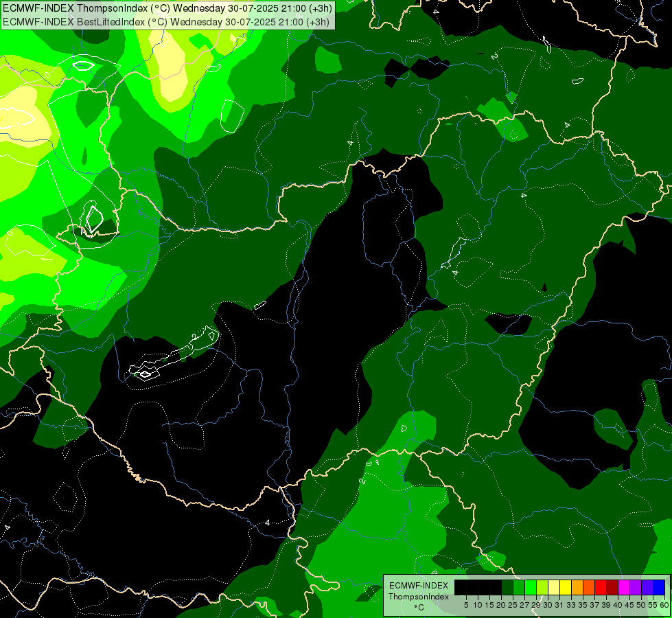Click the legend tick value '5'

click(x=466, y=605)
